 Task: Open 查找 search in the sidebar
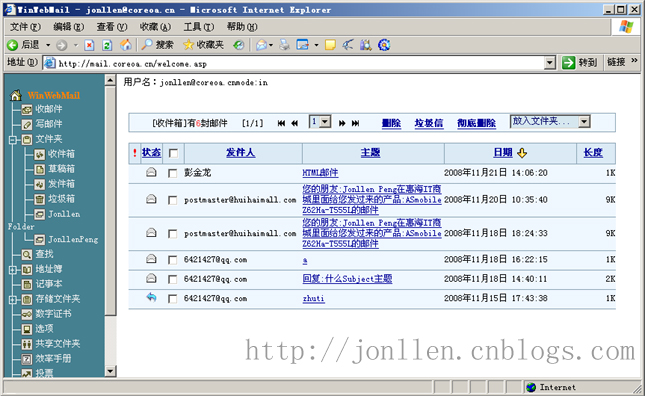pyautogui.click(x=44, y=254)
